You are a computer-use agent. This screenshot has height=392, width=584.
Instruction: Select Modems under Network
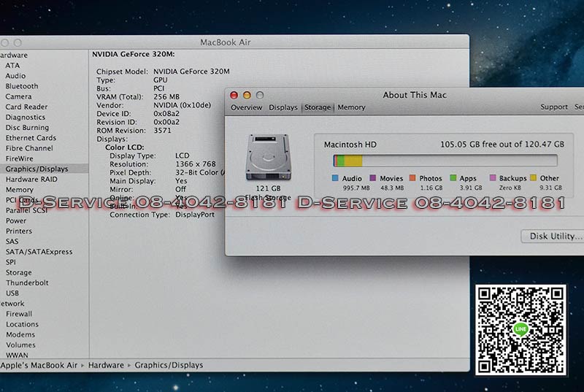(20, 335)
